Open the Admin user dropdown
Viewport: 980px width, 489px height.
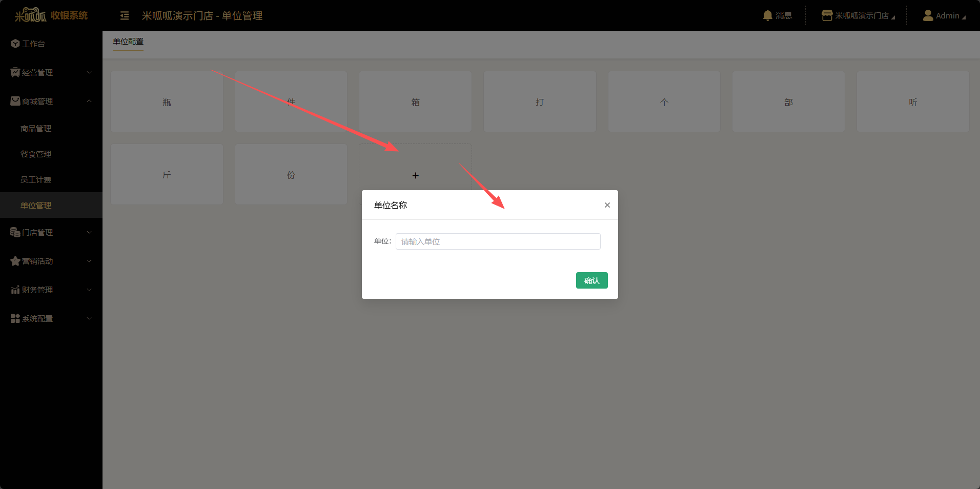click(x=944, y=16)
